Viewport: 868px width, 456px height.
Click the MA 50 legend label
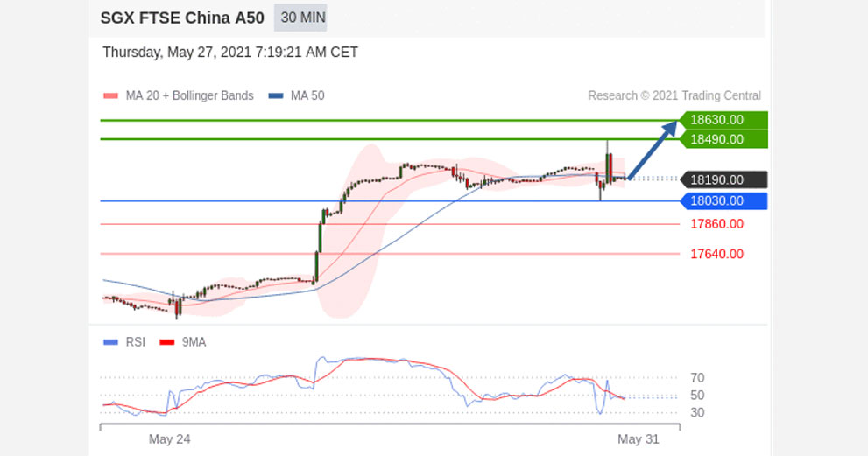click(x=307, y=95)
